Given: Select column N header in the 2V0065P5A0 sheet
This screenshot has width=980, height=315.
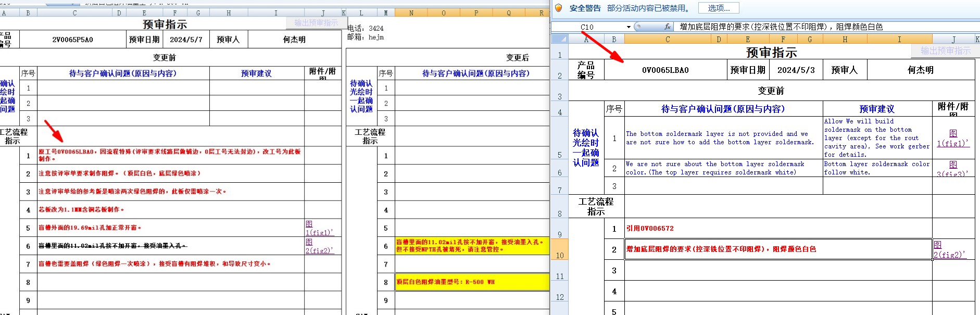Looking at the screenshot, I should coord(411,13).
